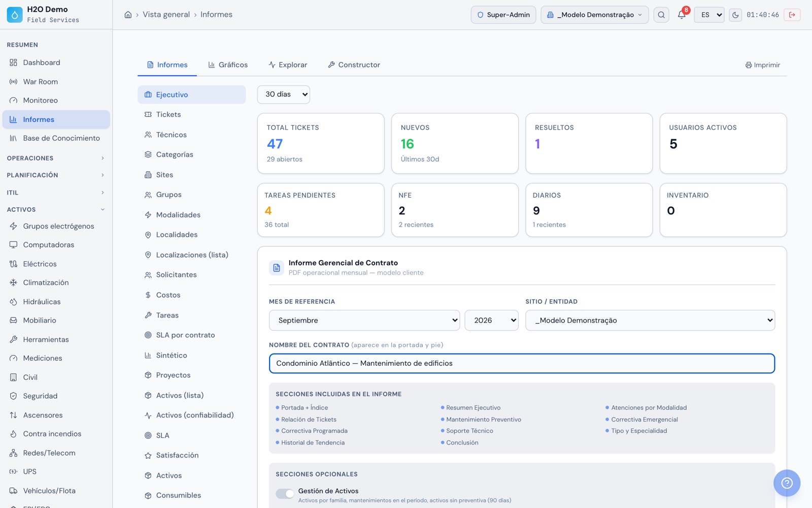The width and height of the screenshot is (812, 508).
Task: Click the home icon in the breadcrumb
Action: click(128, 15)
